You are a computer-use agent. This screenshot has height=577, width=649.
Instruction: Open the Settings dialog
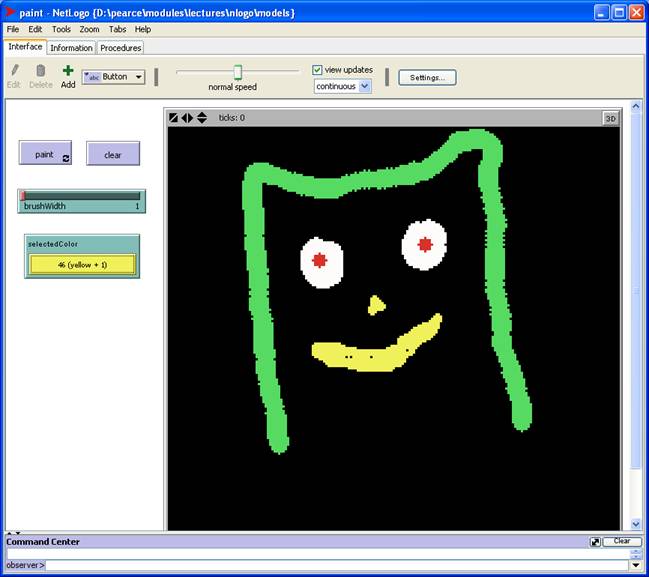click(x=427, y=77)
